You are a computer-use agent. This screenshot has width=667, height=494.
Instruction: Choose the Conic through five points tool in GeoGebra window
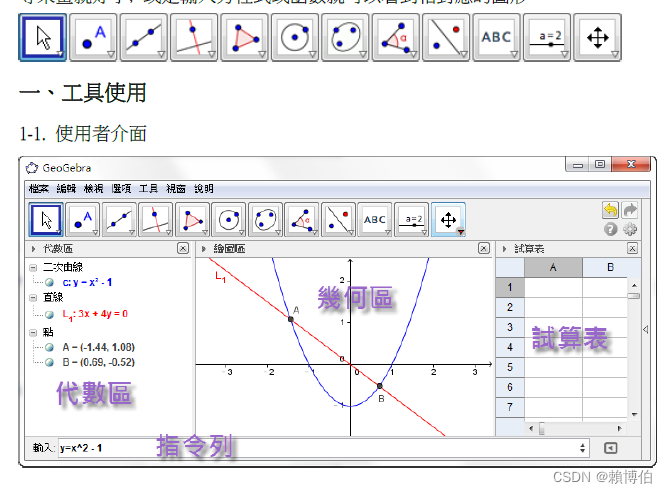point(265,220)
